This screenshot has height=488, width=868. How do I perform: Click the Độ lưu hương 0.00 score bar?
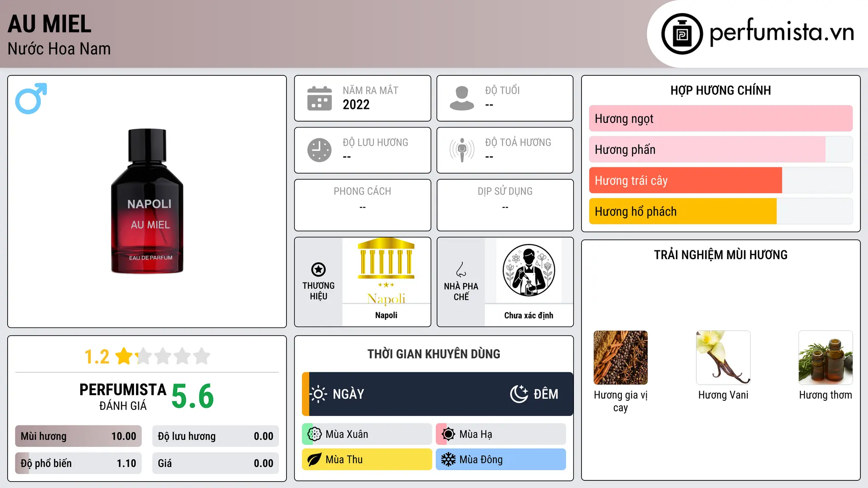coord(215,436)
